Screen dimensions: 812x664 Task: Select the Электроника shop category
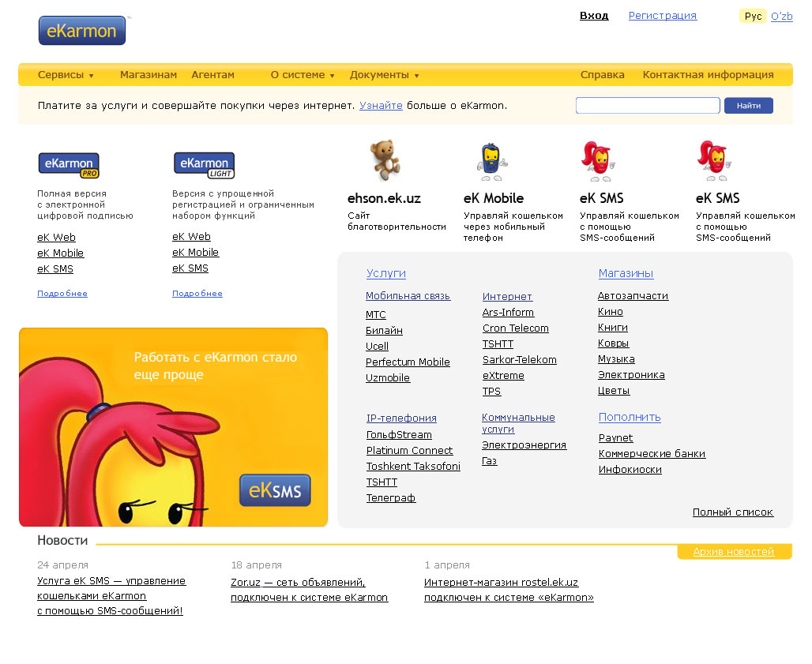click(631, 375)
